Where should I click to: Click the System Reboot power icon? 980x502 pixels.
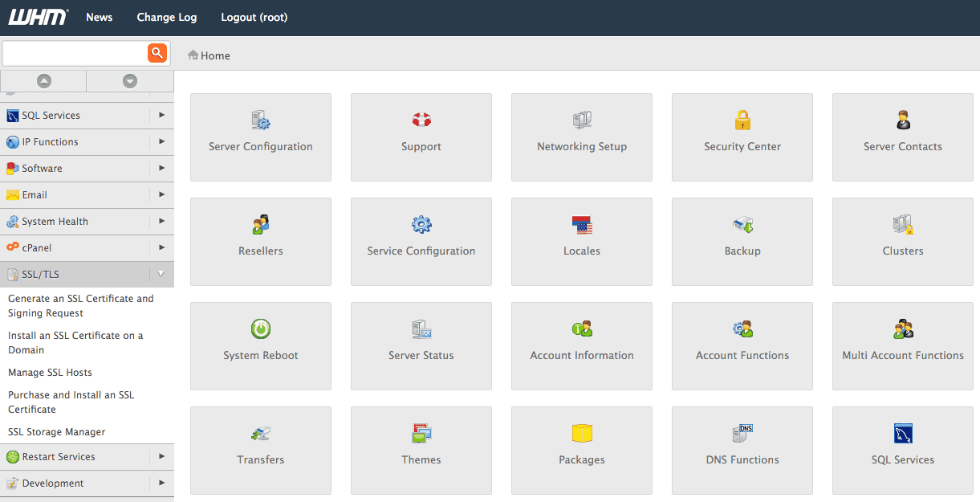(x=261, y=329)
